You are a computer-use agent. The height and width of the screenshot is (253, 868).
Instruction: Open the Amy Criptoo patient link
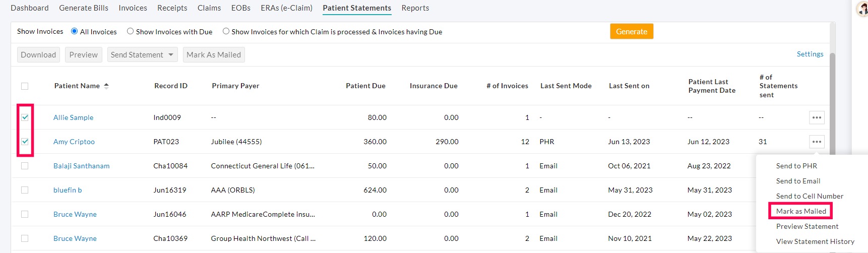tap(74, 142)
